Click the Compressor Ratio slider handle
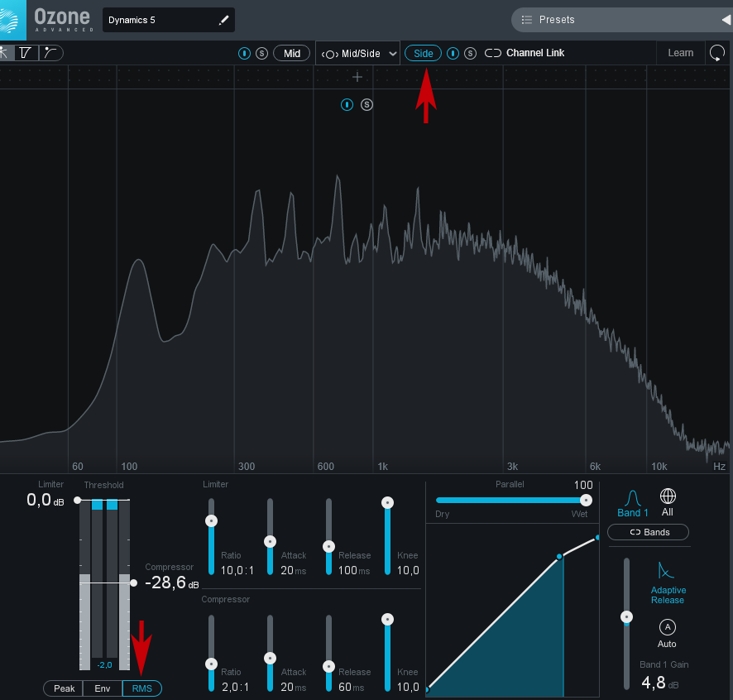Viewport: 733px width, 700px height. click(x=211, y=664)
